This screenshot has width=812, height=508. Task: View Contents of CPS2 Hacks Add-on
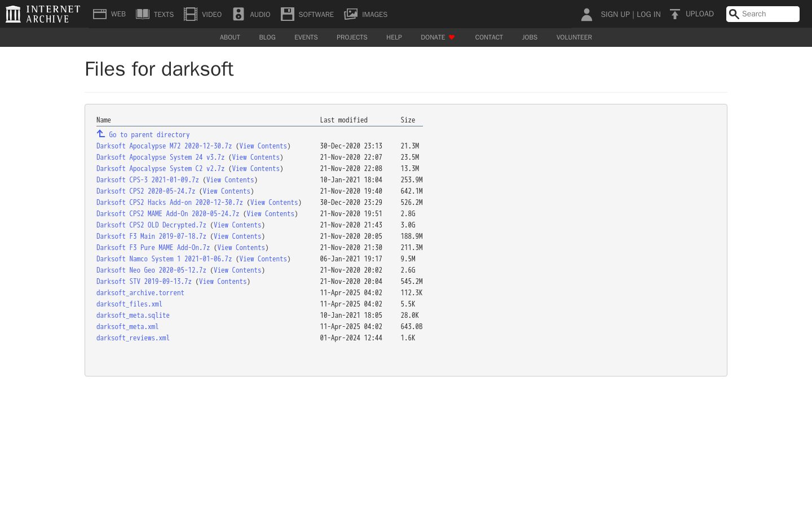274,203
